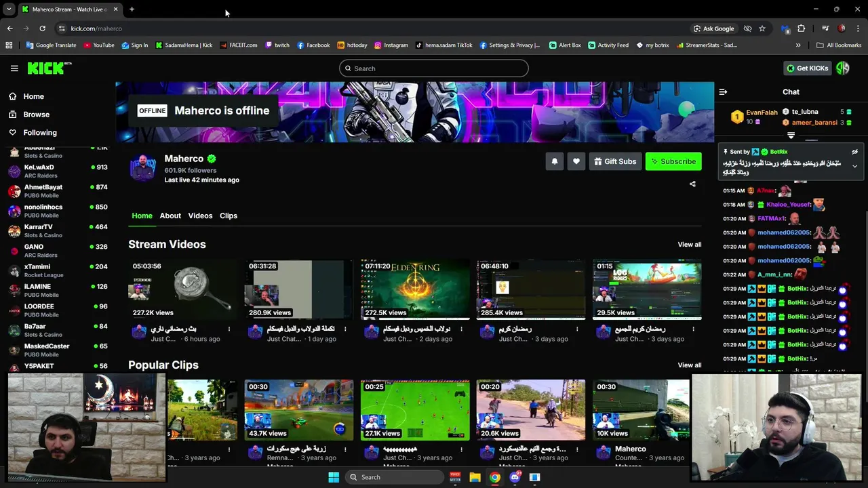Open the Home sidebar item
Viewport: 868px width, 488px height.
[33, 96]
